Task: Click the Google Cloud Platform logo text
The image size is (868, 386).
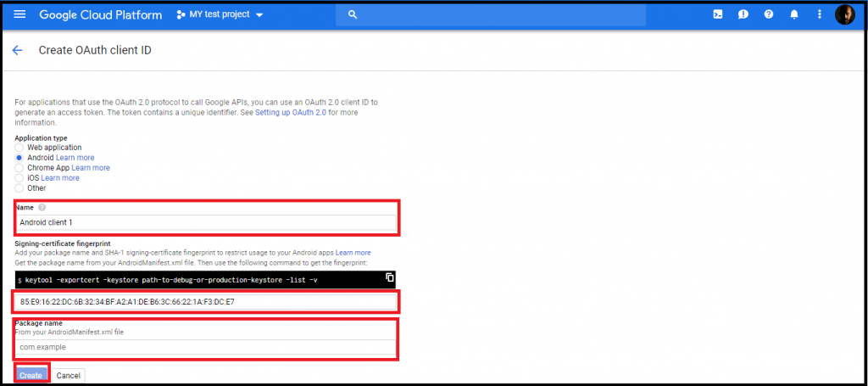Action: (100, 14)
